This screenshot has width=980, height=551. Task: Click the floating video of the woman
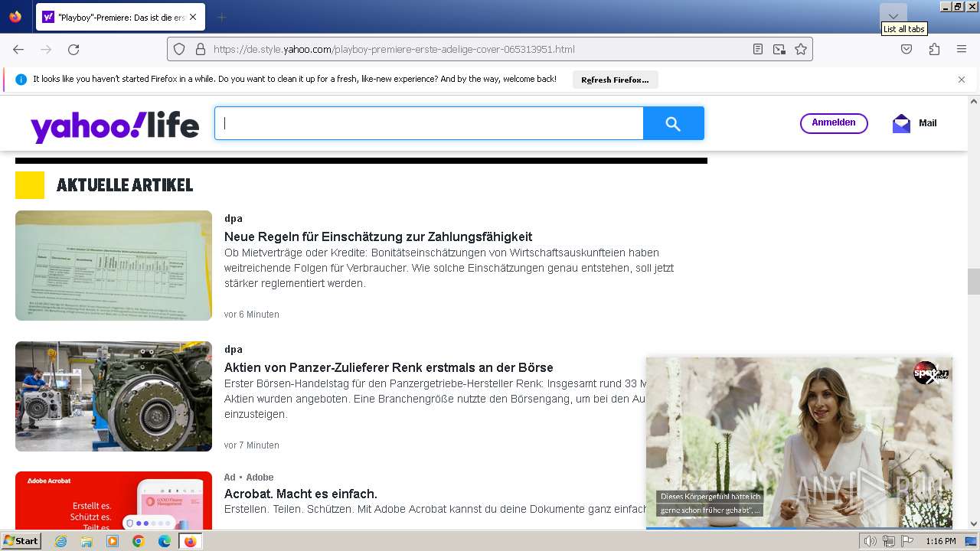coord(799,442)
